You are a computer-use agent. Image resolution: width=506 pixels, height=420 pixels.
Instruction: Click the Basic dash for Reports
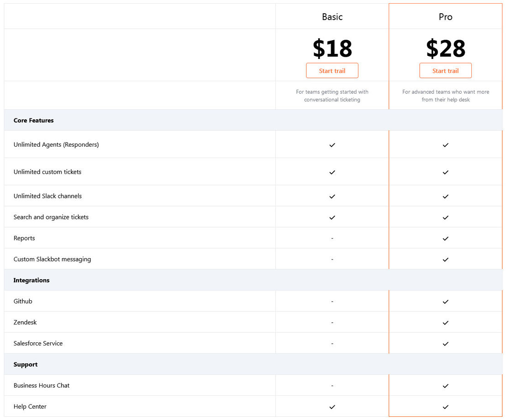click(x=332, y=238)
